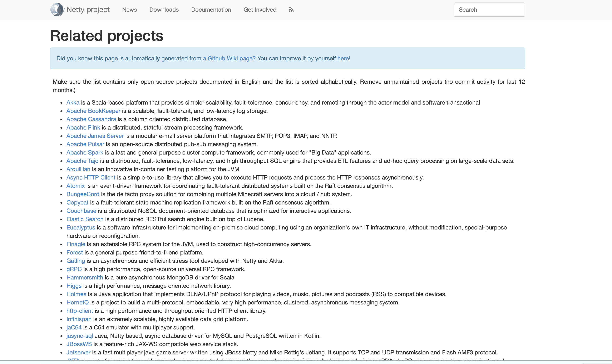Open the Elastic Search link
612x364 pixels.
(x=85, y=219)
